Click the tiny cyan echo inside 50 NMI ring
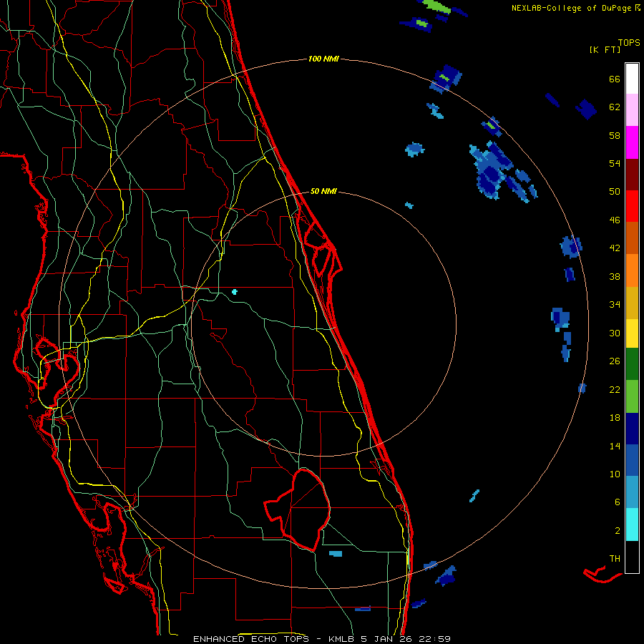The width and height of the screenshot is (644, 644). [235, 292]
